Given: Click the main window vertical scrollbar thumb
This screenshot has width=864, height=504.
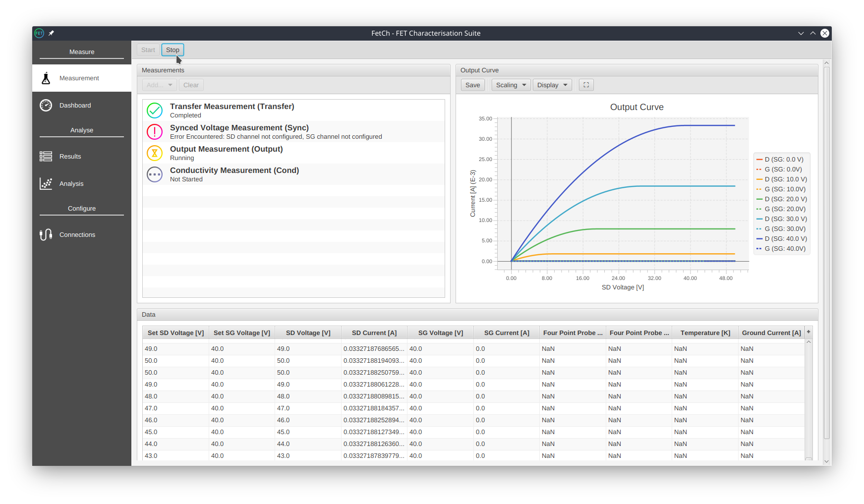Looking at the screenshot, I should 826,253.
